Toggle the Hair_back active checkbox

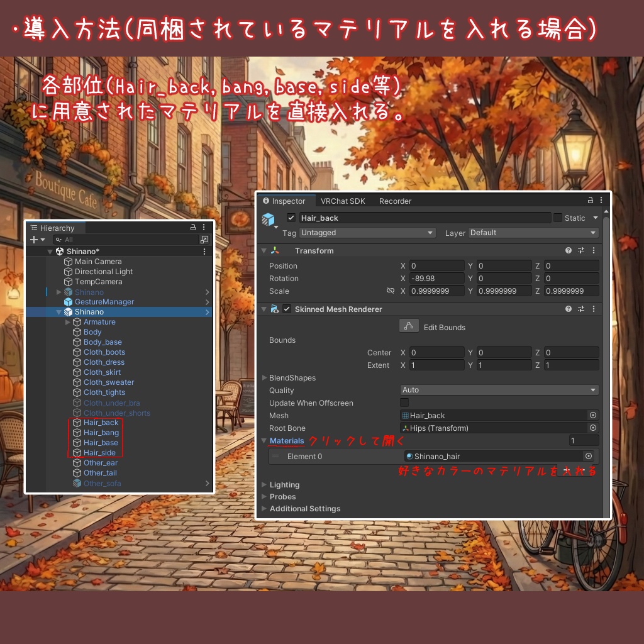point(292,218)
